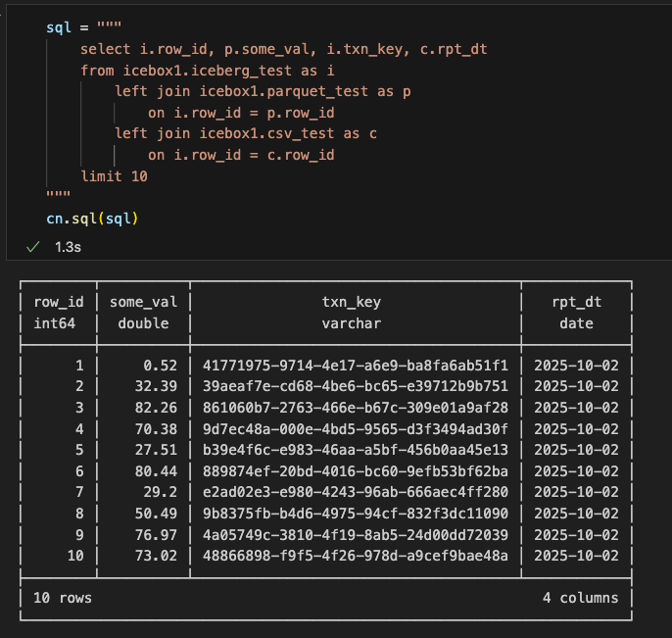This screenshot has width=672, height=638.
Task: Click the some_val cell 76.97
Action: [x=156, y=535]
